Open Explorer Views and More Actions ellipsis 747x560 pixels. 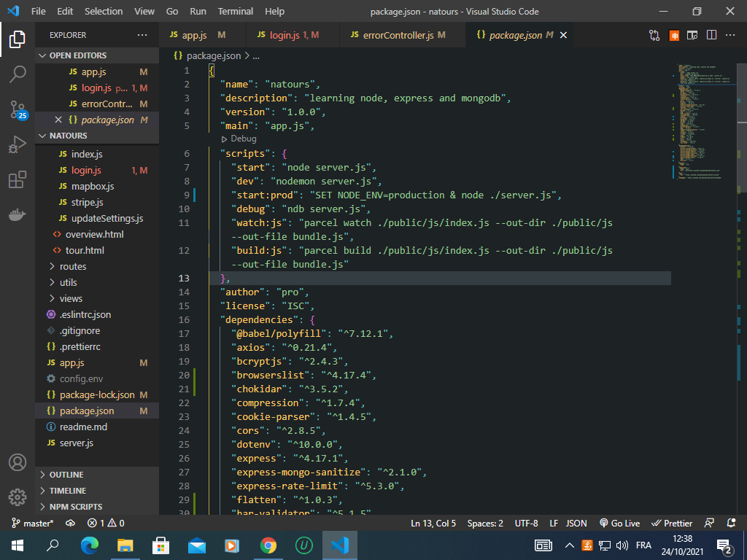click(x=142, y=35)
